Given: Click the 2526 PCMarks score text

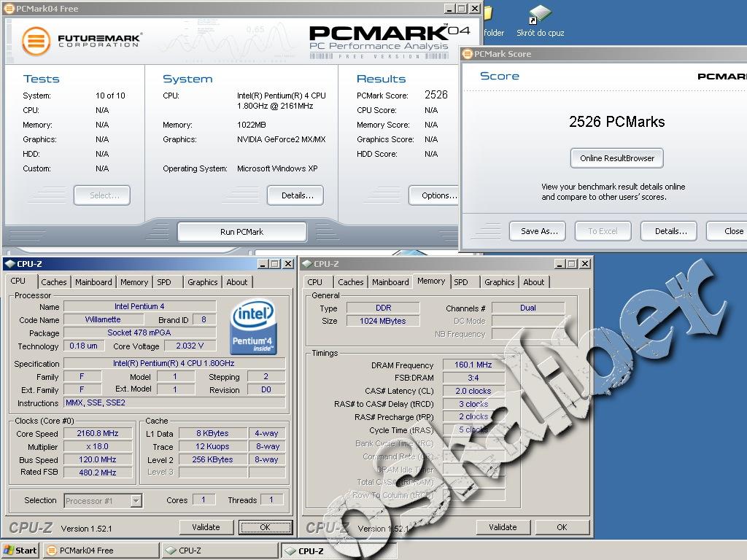Looking at the screenshot, I should (x=617, y=122).
